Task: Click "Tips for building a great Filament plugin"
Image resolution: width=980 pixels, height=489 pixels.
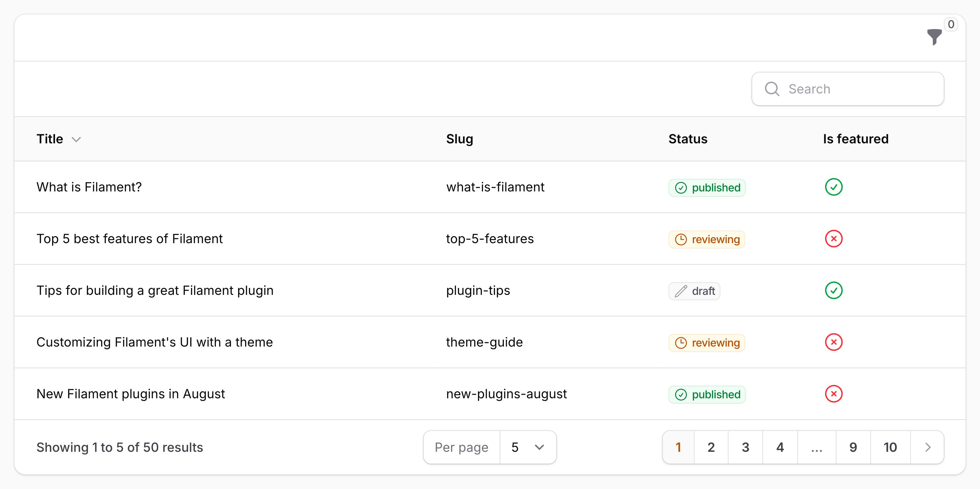Action: 155,291
